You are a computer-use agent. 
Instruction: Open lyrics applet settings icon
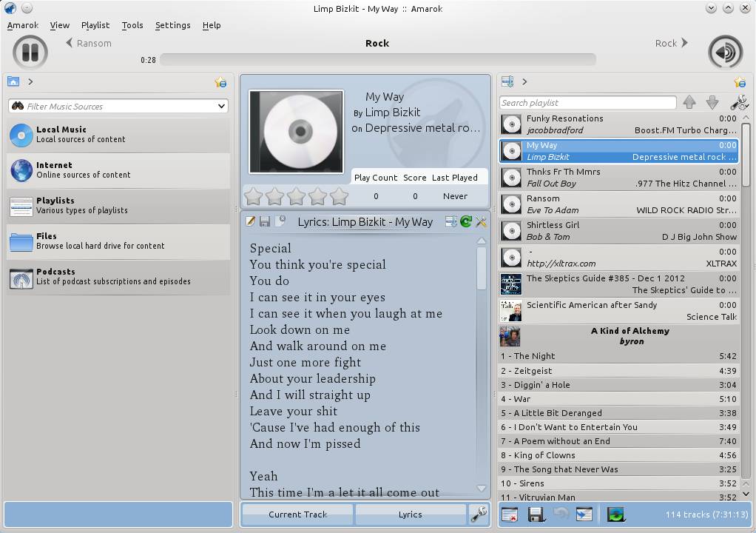(481, 221)
